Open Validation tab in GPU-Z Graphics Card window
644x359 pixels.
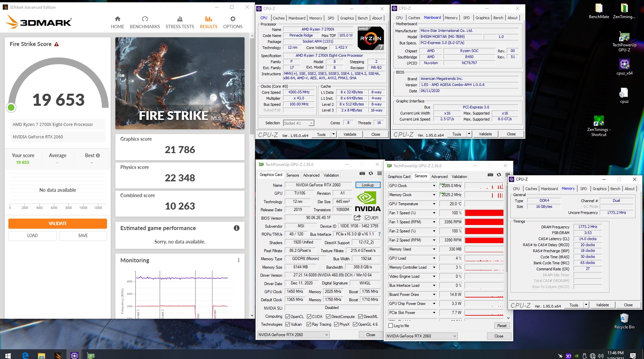pos(331,175)
